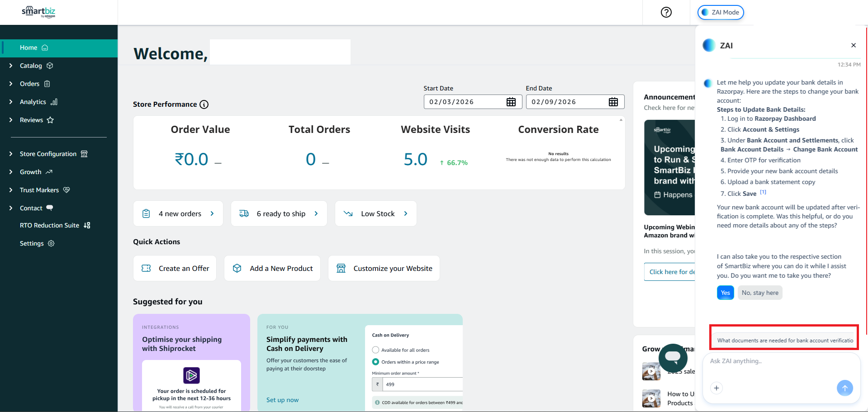Click the help question mark icon

[666, 12]
